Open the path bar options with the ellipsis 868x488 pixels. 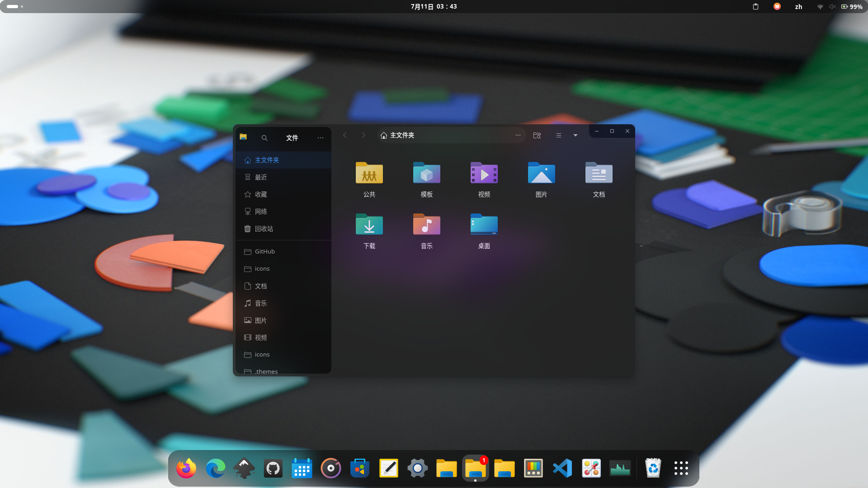pyautogui.click(x=518, y=135)
